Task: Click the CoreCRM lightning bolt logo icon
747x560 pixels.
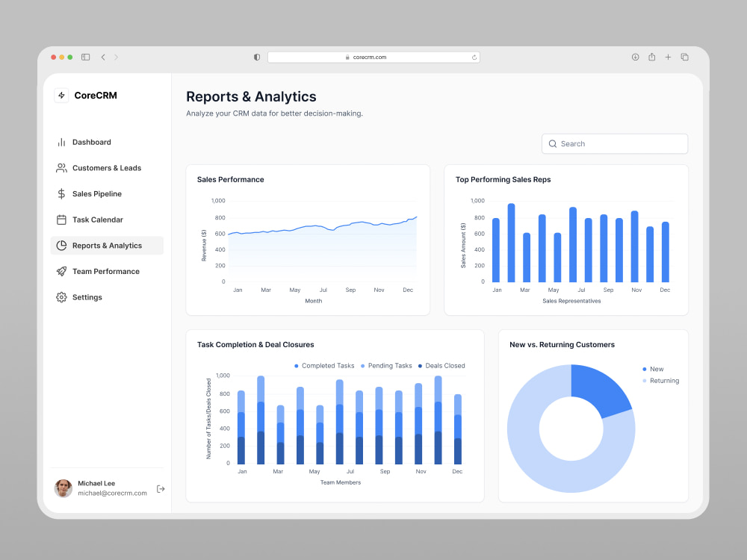Action: [x=61, y=96]
